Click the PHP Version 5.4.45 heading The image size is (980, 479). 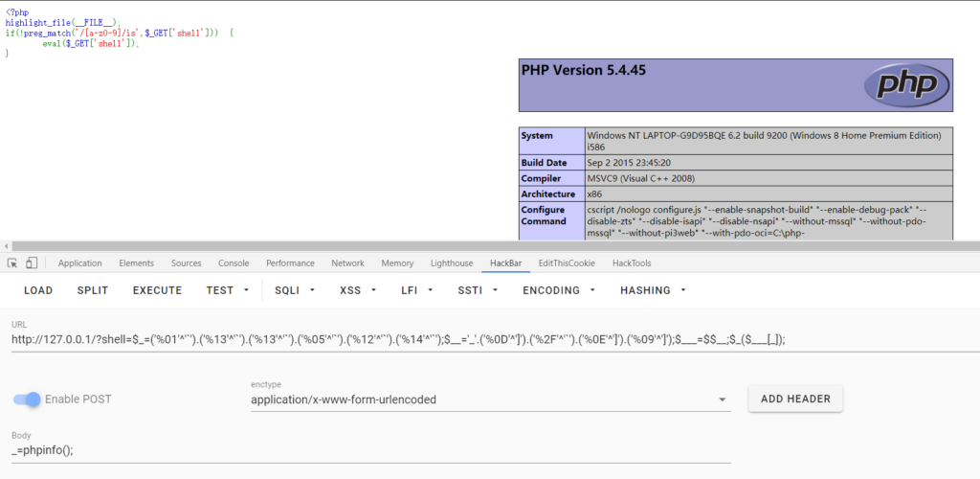[x=584, y=71]
